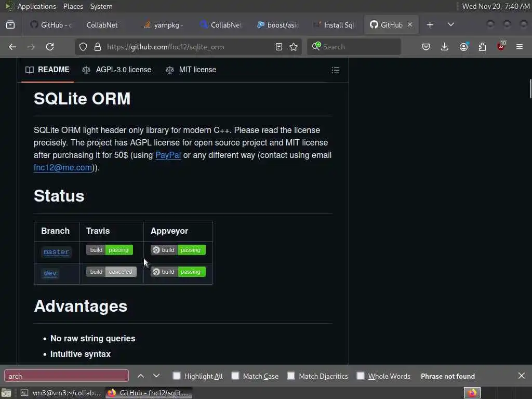532x399 pixels.
Task: Switch to the README tab
Action: (47, 70)
